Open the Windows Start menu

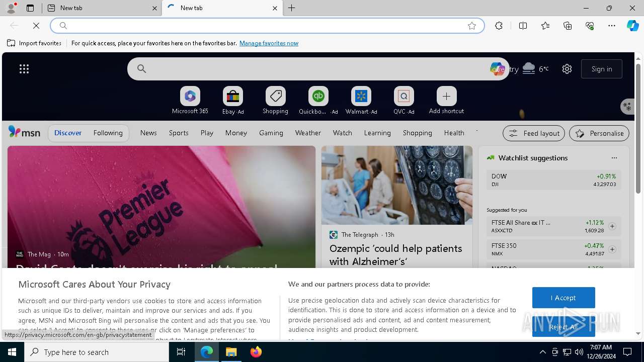pyautogui.click(x=12, y=352)
